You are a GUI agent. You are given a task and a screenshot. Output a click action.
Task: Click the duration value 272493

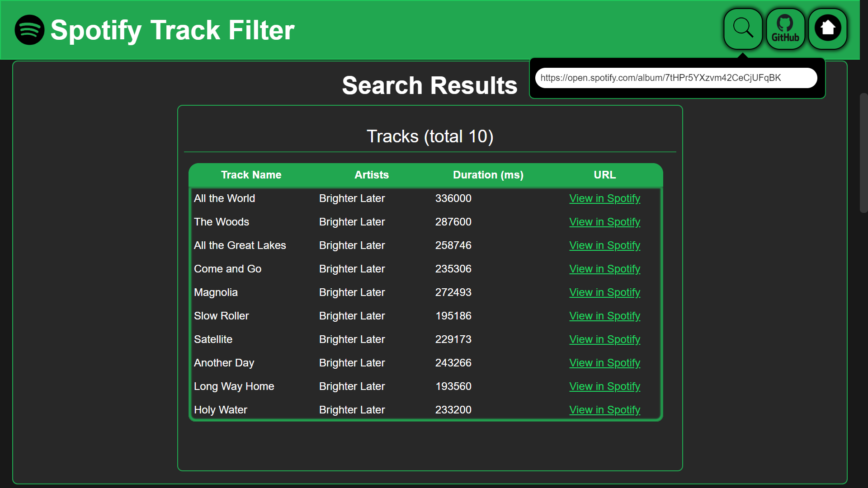(453, 292)
